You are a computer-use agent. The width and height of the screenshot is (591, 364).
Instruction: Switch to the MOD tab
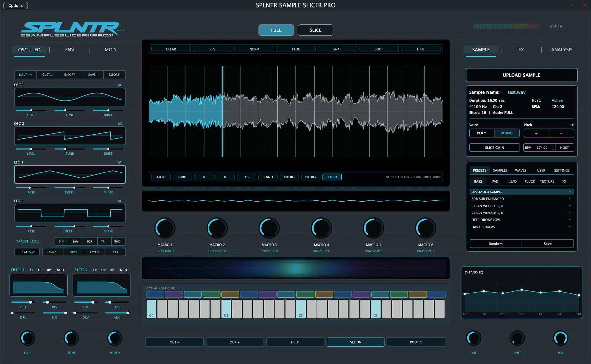pos(110,50)
